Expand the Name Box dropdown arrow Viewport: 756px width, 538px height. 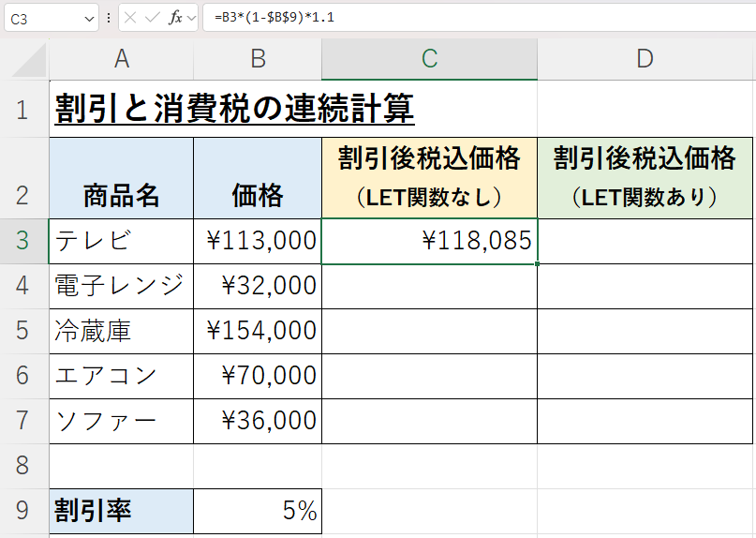(x=90, y=18)
